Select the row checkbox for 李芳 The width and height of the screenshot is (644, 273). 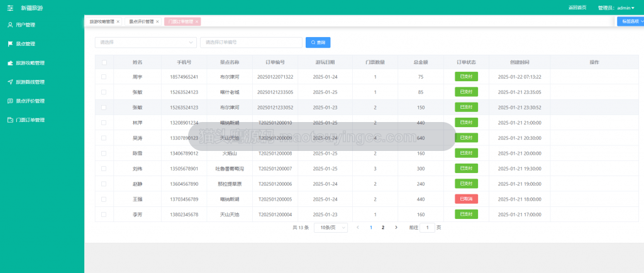pos(104,214)
